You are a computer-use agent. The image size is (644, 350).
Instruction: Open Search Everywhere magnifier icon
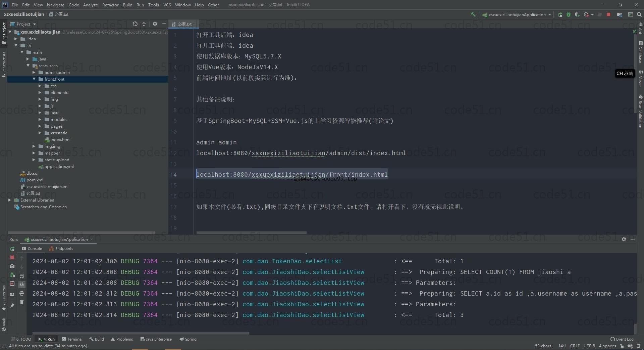(x=639, y=14)
